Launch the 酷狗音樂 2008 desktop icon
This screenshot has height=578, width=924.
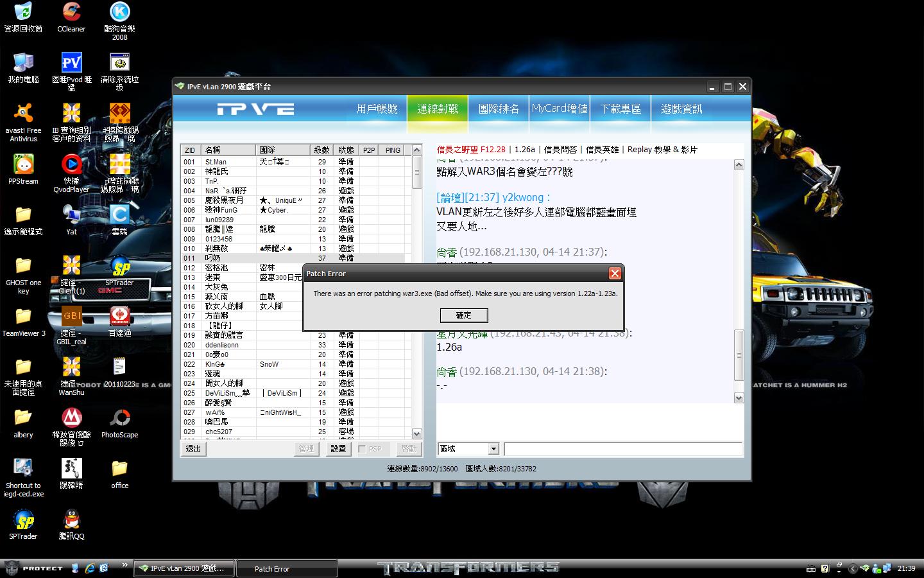pos(119,21)
